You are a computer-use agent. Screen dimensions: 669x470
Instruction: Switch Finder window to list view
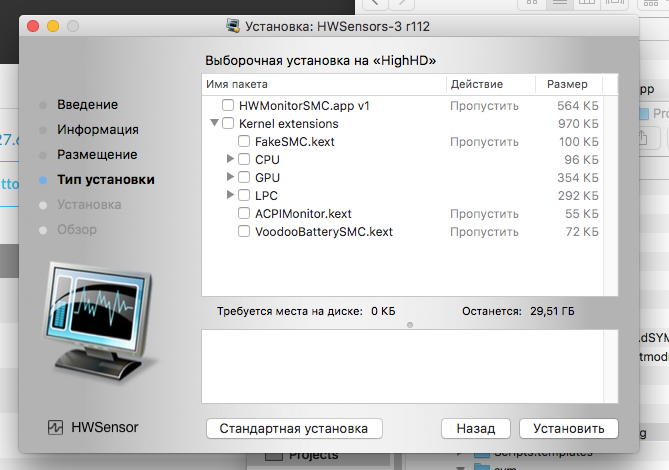pos(559,3)
